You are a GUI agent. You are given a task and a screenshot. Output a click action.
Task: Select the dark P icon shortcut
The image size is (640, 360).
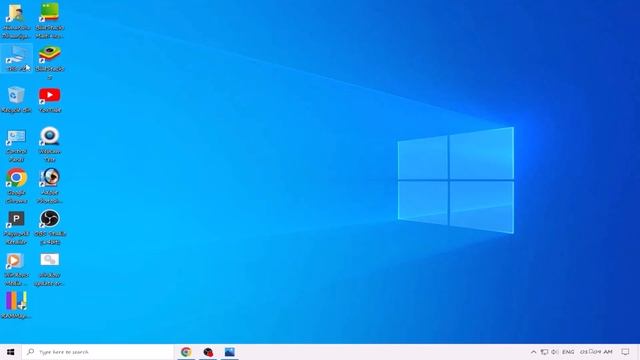(x=16, y=228)
